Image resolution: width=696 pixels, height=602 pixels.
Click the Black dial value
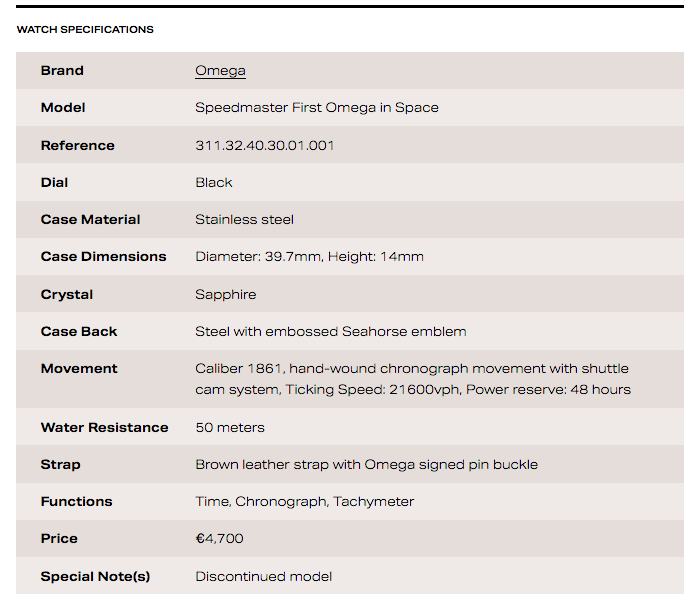coord(214,183)
